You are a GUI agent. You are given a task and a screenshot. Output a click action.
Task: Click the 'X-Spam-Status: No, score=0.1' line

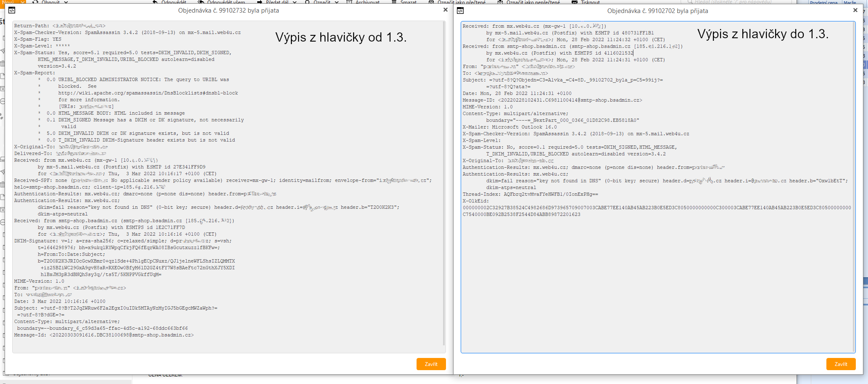point(570,147)
